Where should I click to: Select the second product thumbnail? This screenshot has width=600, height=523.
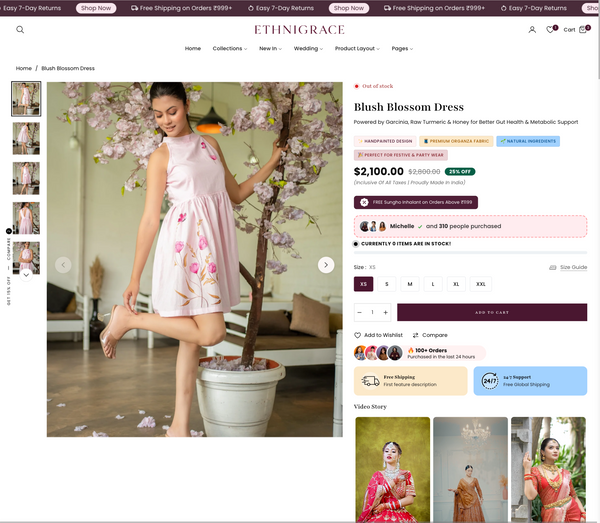[26, 138]
